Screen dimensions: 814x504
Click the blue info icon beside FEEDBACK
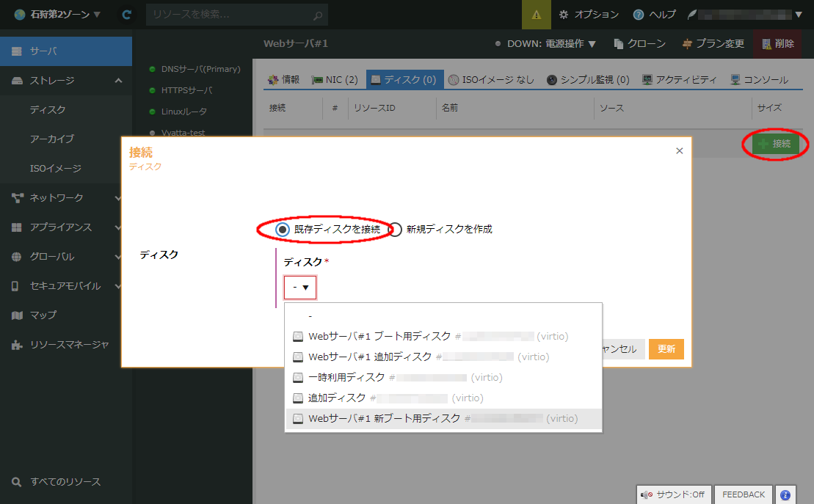pyautogui.click(x=785, y=495)
